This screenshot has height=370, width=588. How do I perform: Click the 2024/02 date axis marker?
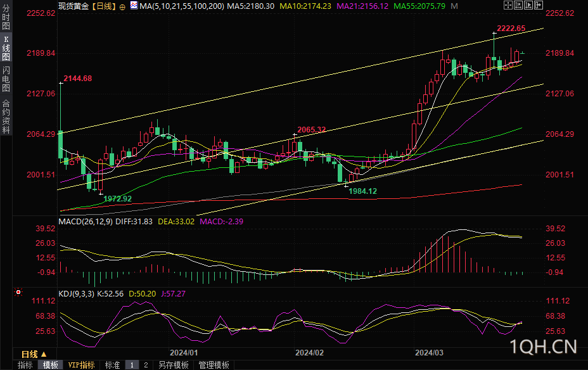tap(309, 353)
